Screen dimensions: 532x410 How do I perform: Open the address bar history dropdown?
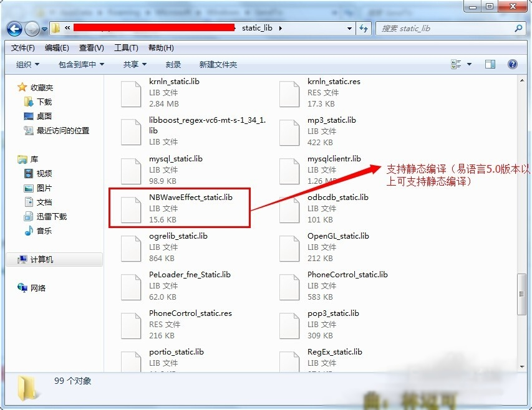point(349,29)
